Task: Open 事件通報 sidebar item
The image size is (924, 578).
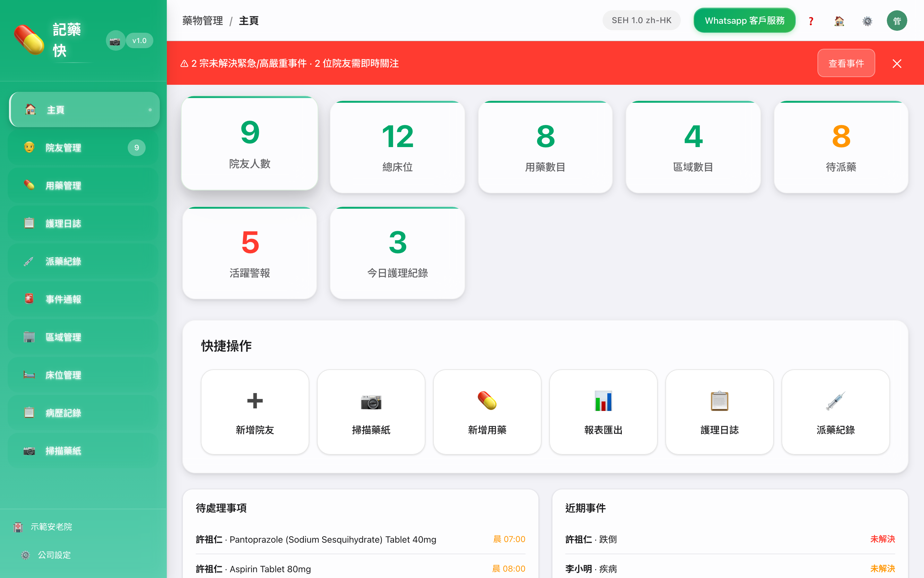Action: (x=83, y=299)
